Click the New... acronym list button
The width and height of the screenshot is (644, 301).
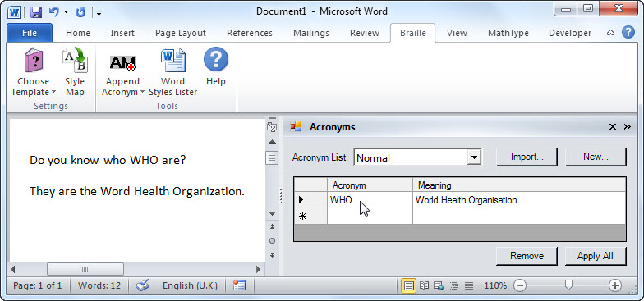(596, 157)
